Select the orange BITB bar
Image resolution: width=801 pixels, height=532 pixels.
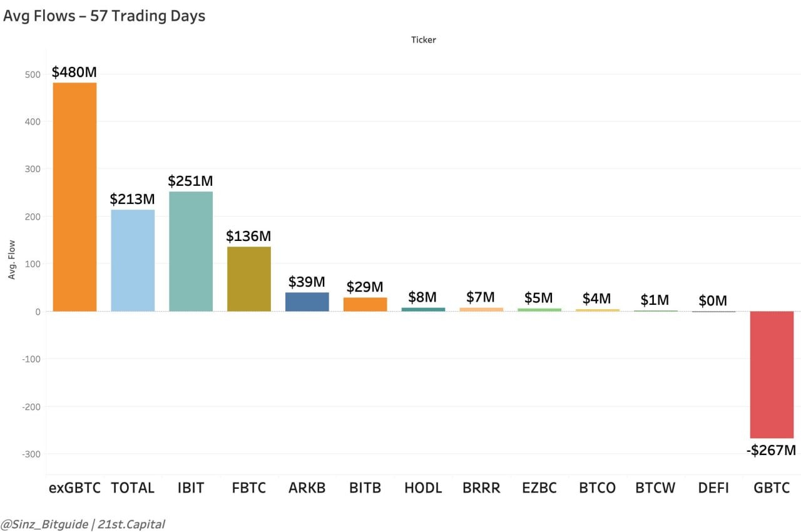point(365,304)
